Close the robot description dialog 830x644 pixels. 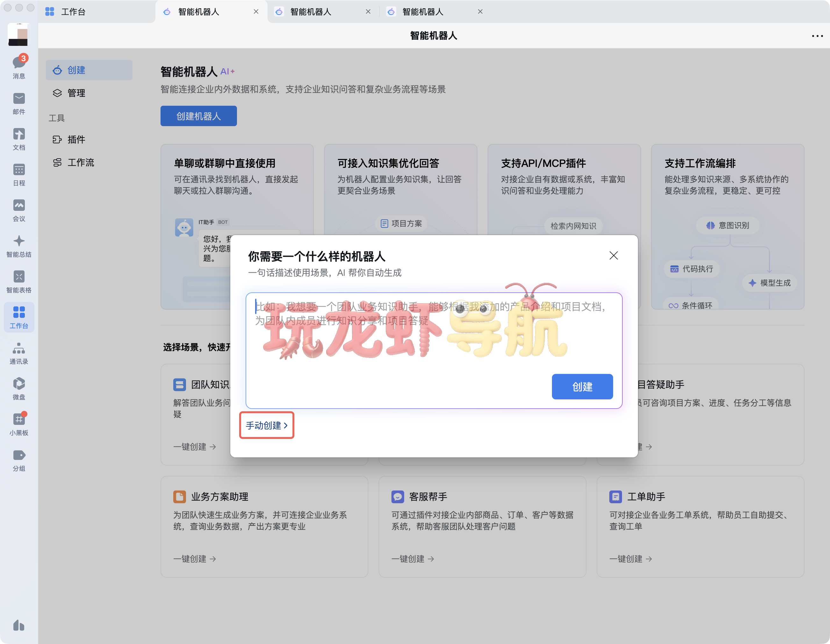(613, 256)
